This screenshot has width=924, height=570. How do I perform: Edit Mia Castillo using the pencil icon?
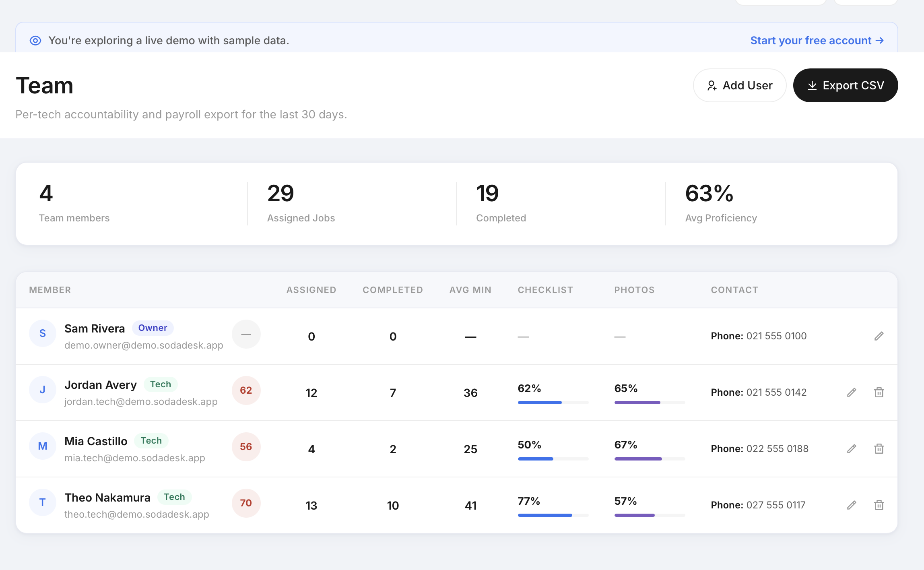852,449
